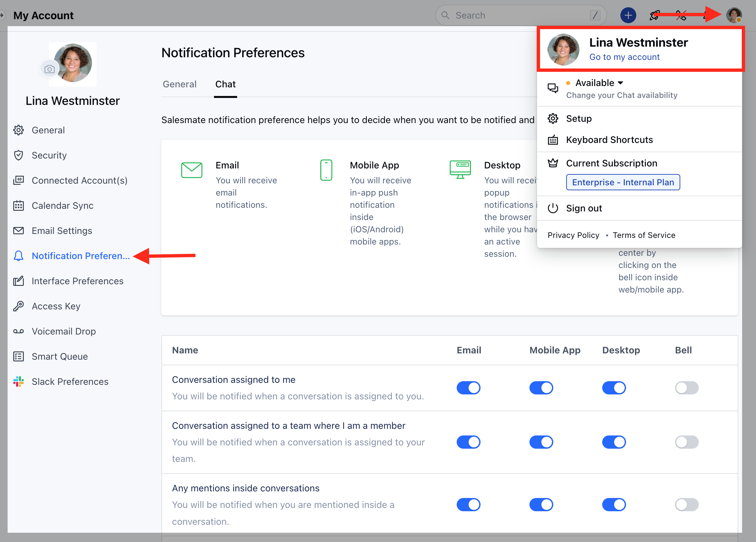Toggle Email for Conversation assigned to me
Screen dimensions: 756x542
(x=469, y=388)
